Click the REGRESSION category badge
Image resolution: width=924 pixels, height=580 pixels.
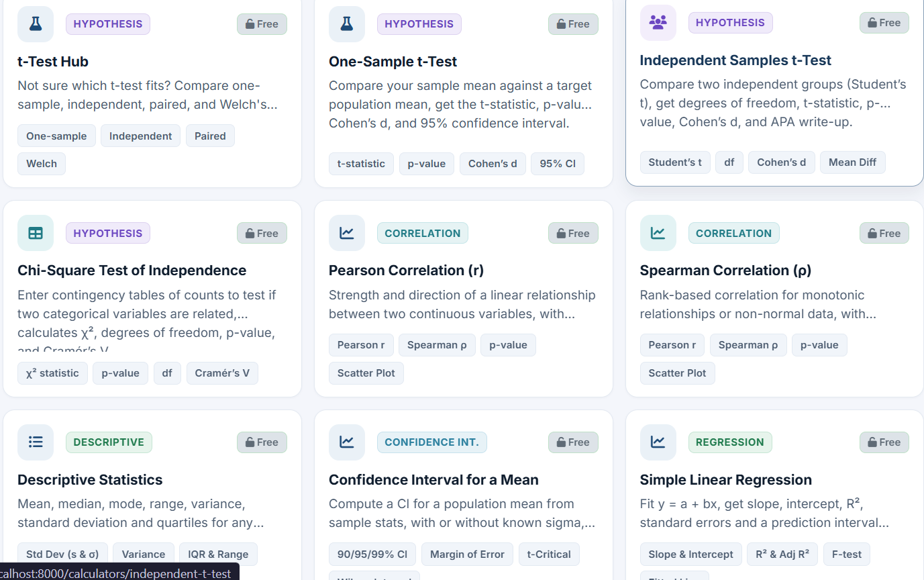click(730, 442)
